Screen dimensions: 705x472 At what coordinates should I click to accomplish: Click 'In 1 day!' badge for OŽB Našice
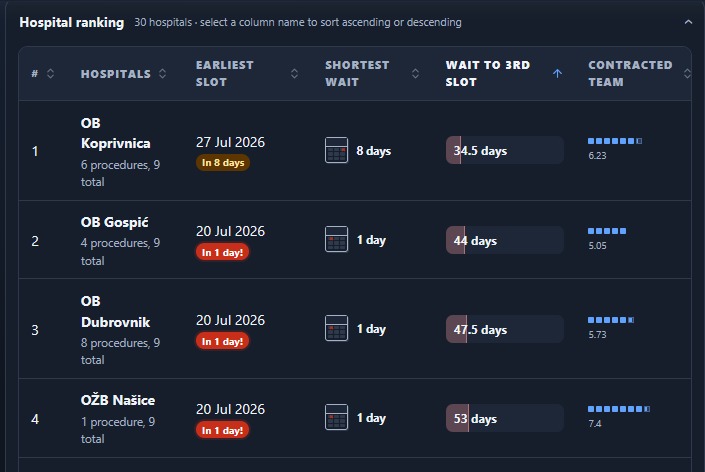(x=222, y=430)
